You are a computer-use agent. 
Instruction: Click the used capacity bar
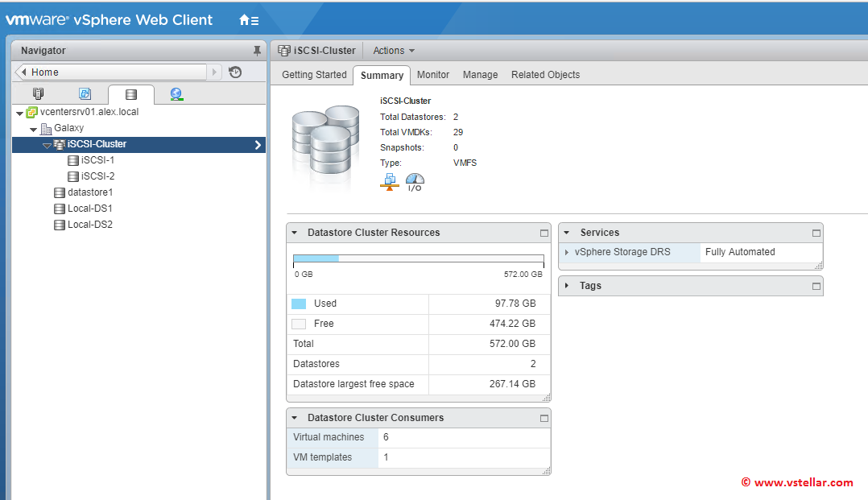coord(316,258)
